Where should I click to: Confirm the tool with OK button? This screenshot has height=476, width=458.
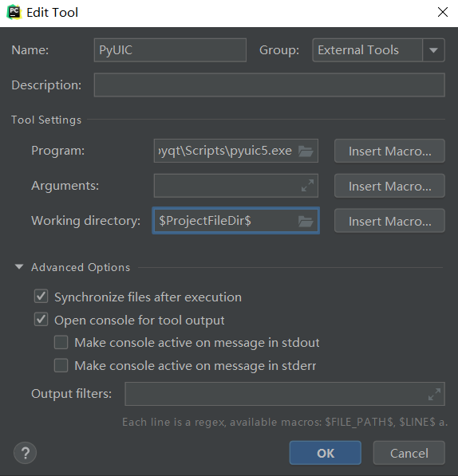(326, 453)
